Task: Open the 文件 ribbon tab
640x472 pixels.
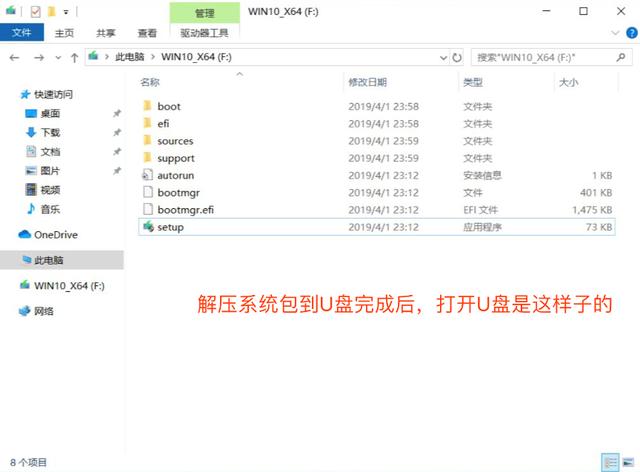Action: (22, 32)
